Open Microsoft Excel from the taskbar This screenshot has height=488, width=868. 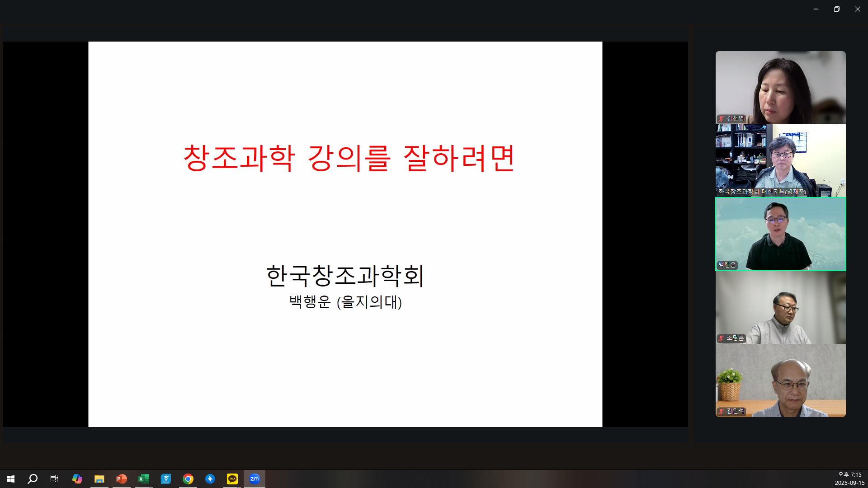click(144, 479)
